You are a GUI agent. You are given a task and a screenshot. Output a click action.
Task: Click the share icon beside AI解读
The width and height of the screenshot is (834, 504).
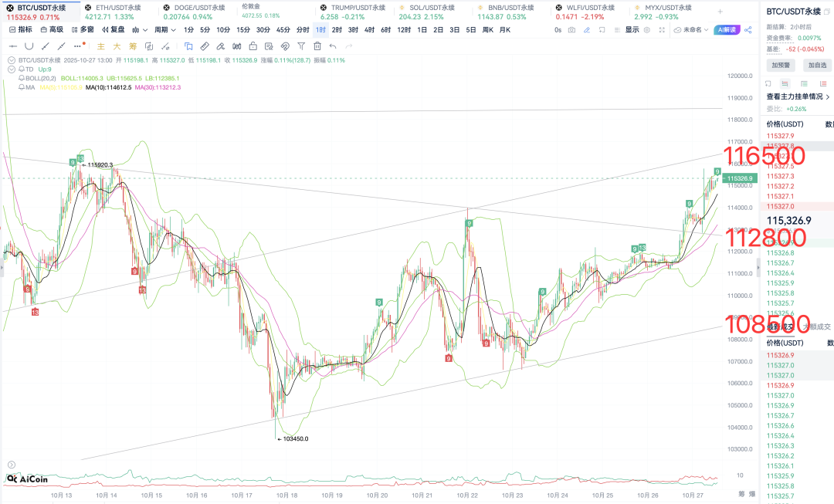pos(748,29)
